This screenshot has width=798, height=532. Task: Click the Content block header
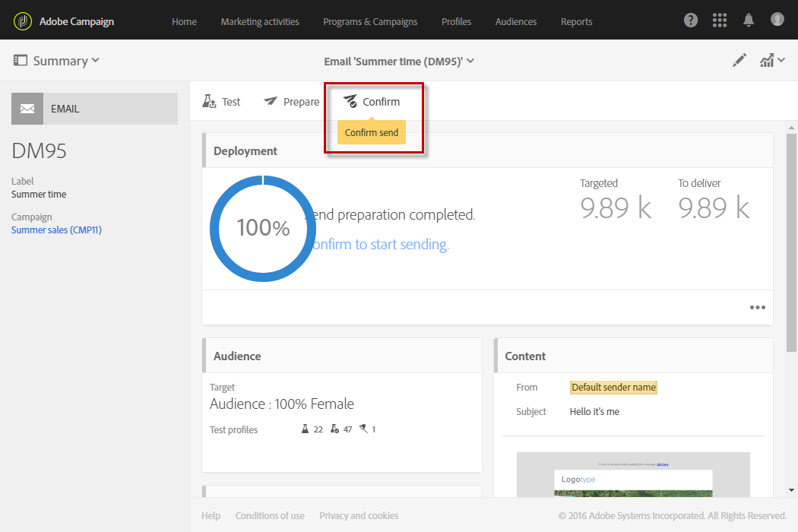[634, 356]
